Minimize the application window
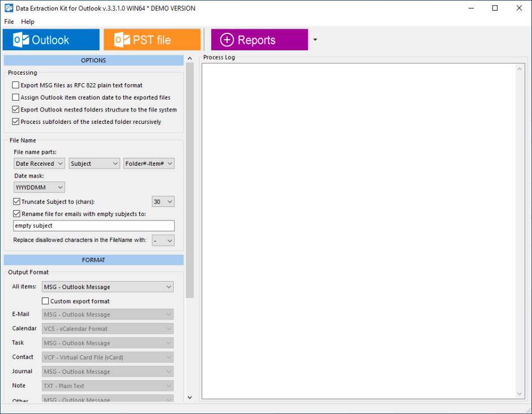This screenshot has width=532, height=414. [x=471, y=8]
